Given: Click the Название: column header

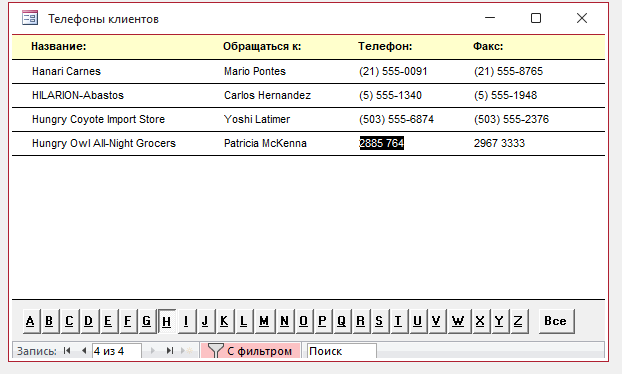Looking at the screenshot, I should (59, 46).
